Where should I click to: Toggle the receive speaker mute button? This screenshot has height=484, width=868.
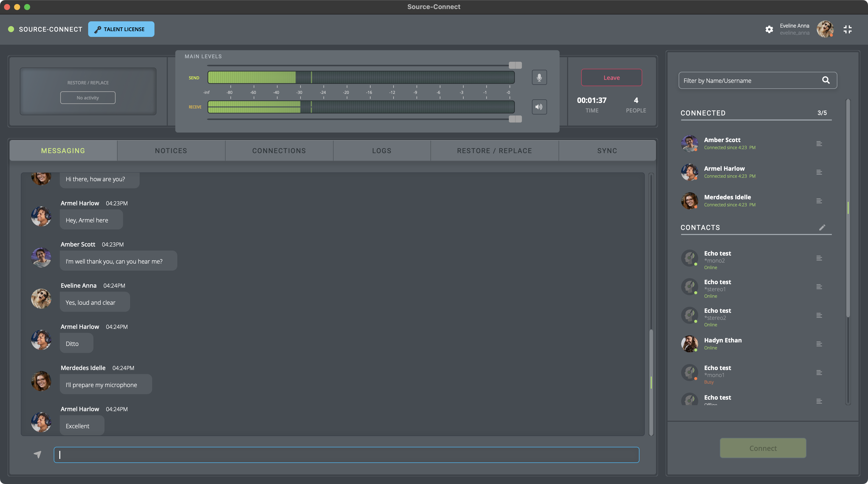(539, 107)
